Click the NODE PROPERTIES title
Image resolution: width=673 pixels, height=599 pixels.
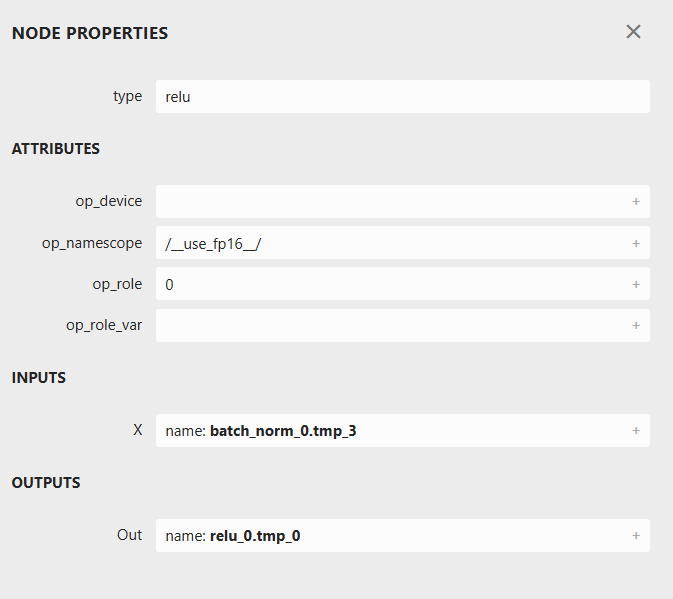pyautogui.click(x=90, y=33)
